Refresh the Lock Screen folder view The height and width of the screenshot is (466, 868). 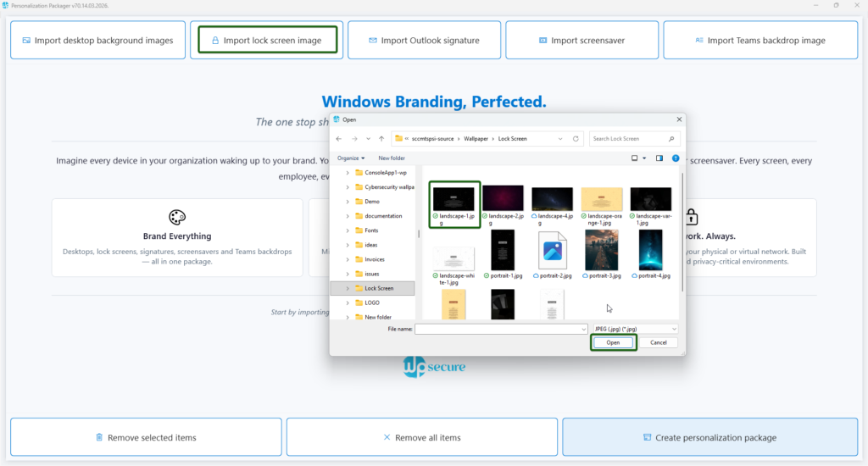576,138
